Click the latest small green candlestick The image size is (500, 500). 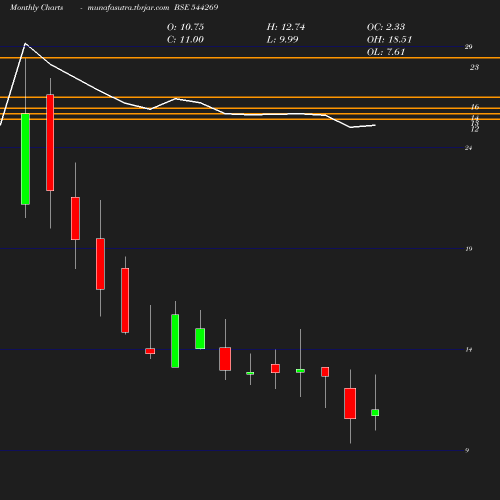375,412
